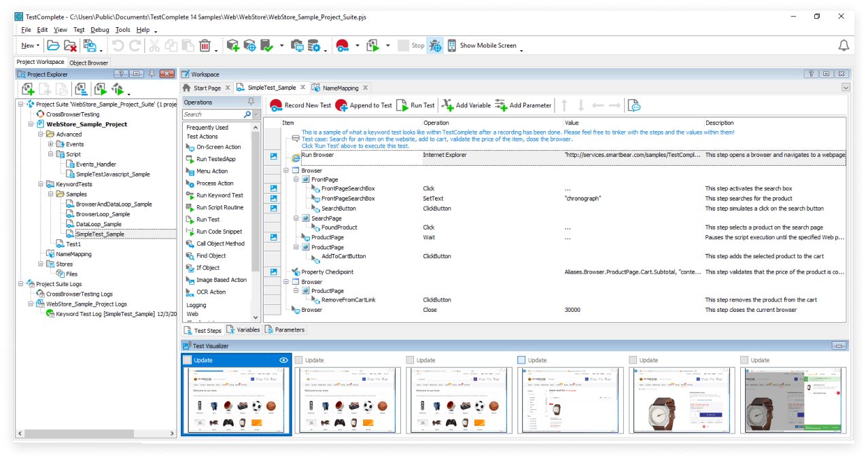Open the Operations search filter dropdown

coord(256,115)
